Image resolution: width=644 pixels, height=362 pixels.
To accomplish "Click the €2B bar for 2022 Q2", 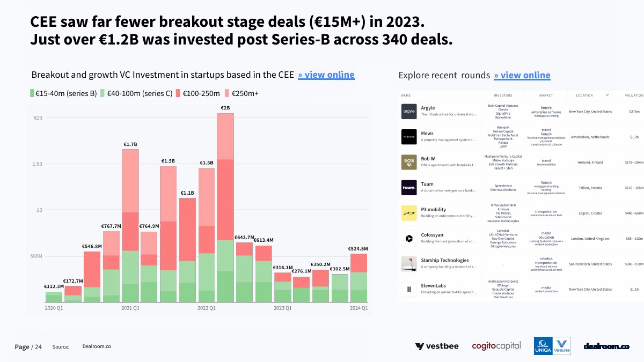I will [225, 208].
